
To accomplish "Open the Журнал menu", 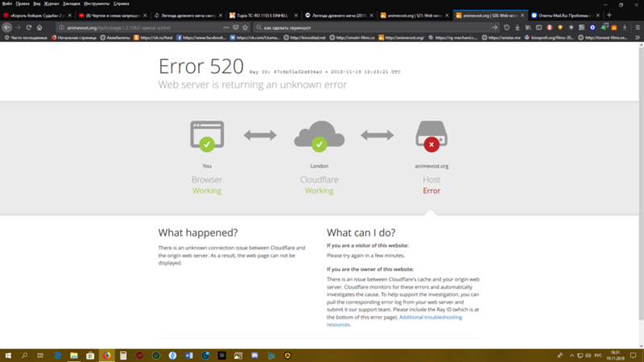I will click(x=52, y=4).
